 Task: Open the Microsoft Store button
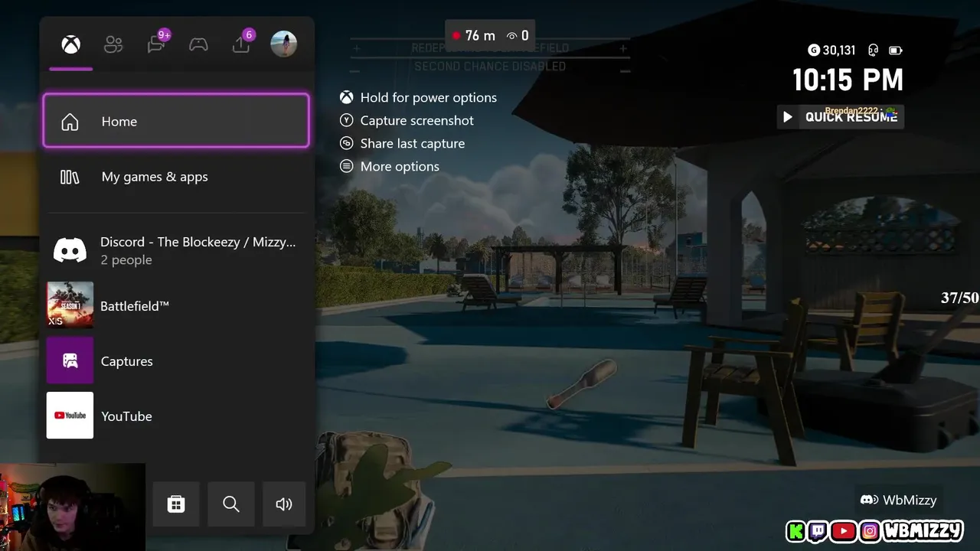[176, 504]
